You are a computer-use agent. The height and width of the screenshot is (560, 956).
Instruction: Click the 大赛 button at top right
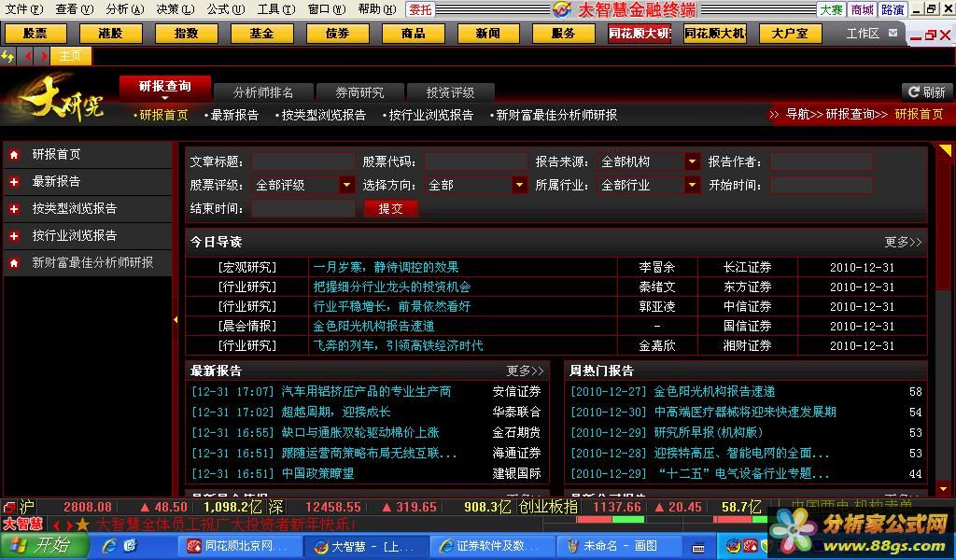[832, 9]
